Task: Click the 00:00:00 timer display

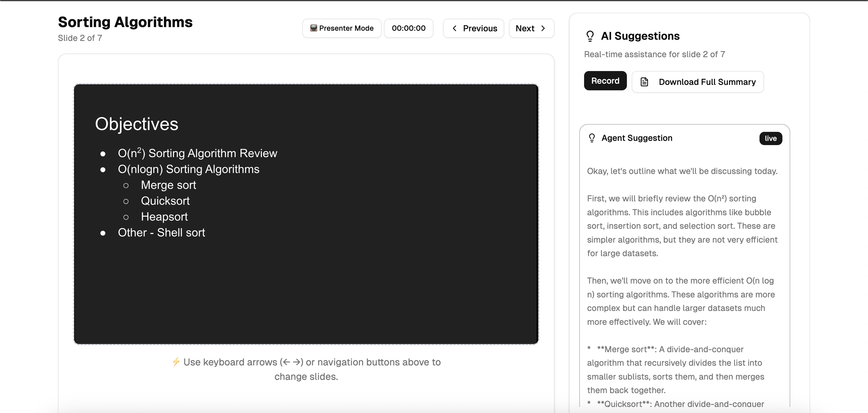Action: pyautogui.click(x=408, y=28)
